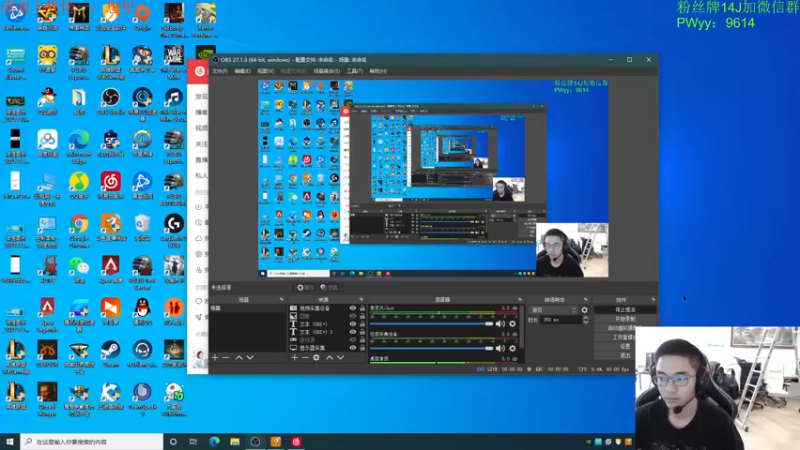Image resolution: width=800 pixels, height=450 pixels.
Task: Move the selected scene up with arrow
Action: pyautogui.click(x=238, y=357)
